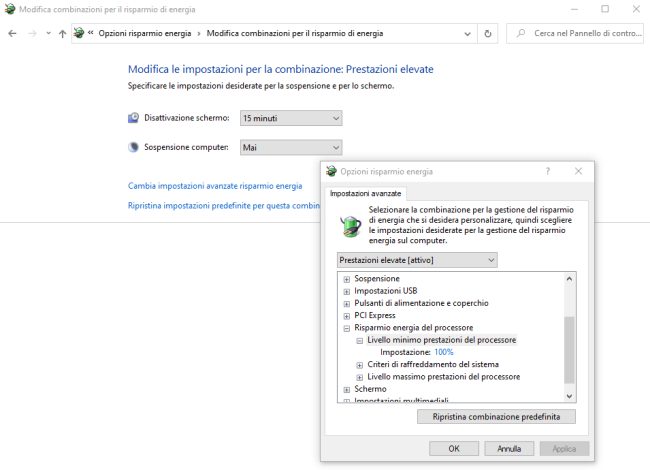Viewport: 650px width, 470px height.
Task: Select 'Impostazioni USB' tree label
Action: pos(386,291)
